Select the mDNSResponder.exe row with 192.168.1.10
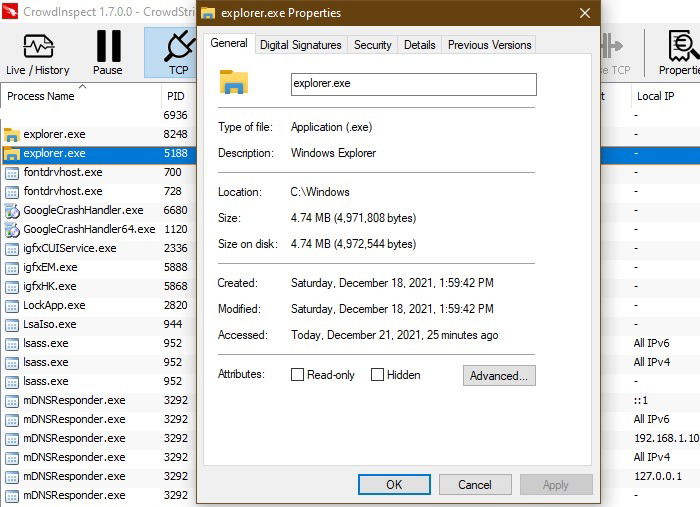Screen dimensions: 700x507 [x=98, y=438]
